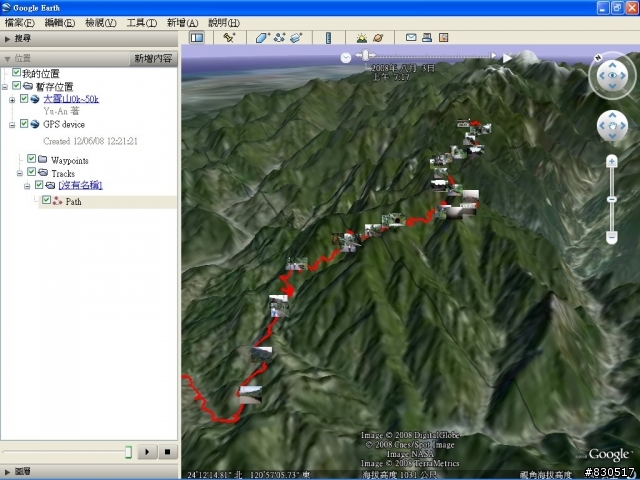Open the 工具(T) menu
Viewport: 640px width, 480px height.
[142, 23]
